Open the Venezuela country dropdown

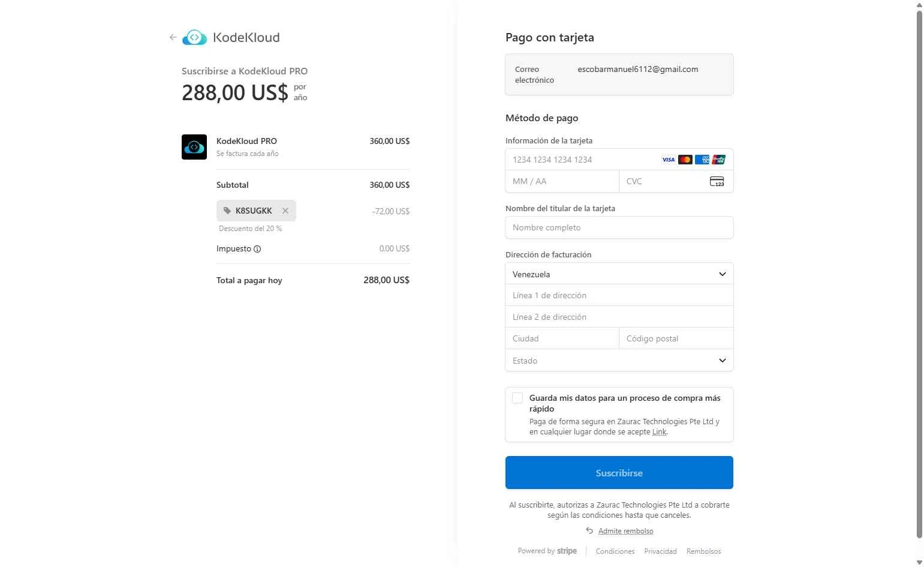(619, 274)
